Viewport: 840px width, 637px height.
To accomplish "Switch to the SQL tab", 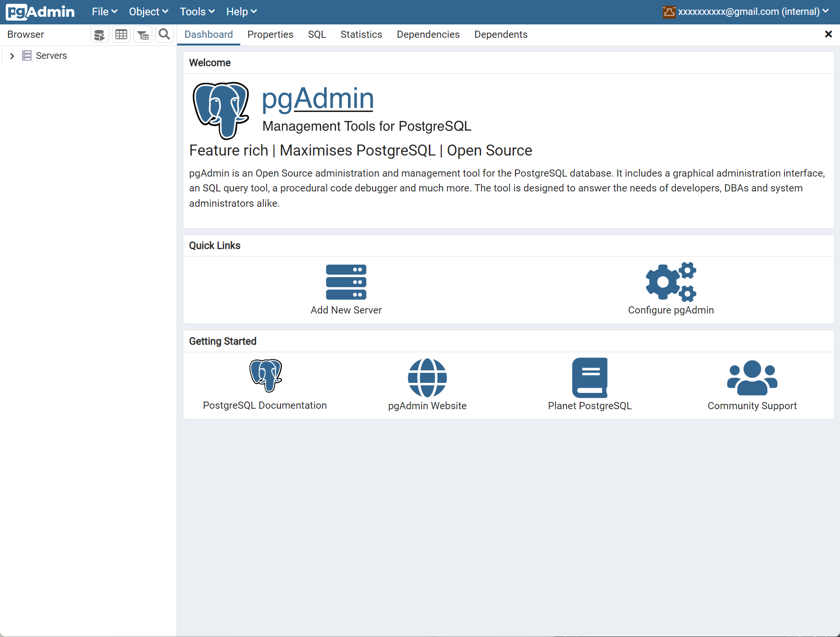I will 317,34.
